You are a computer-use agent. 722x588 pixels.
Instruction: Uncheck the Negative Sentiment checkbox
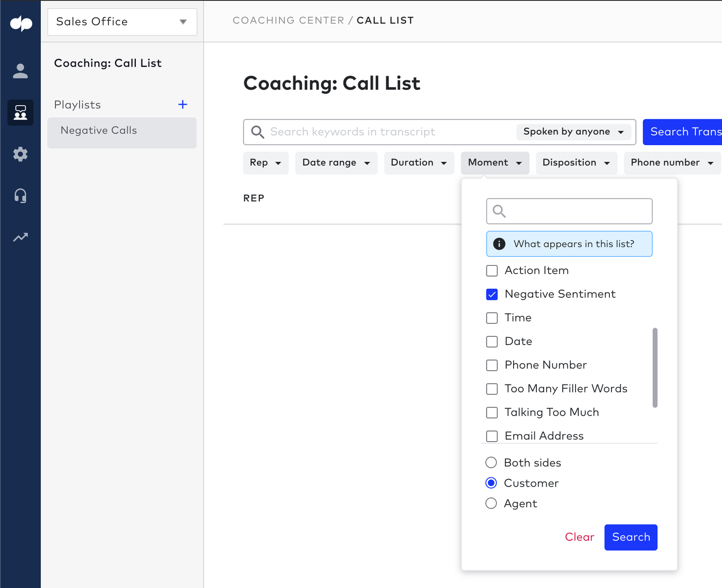(x=492, y=294)
